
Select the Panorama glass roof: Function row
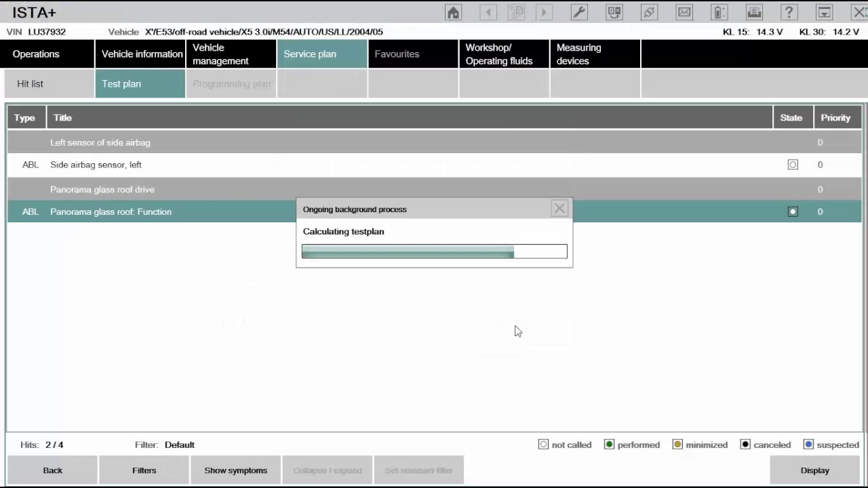click(x=434, y=211)
